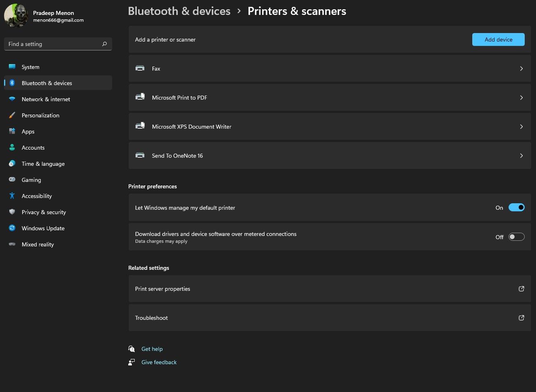Open Network & internet settings section
The height and width of the screenshot is (392, 536).
coord(46,99)
